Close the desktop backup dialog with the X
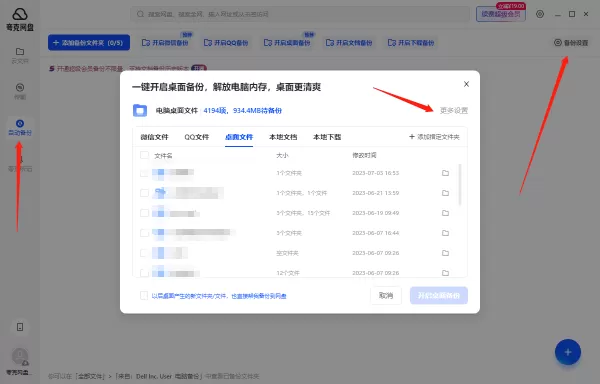 tap(466, 84)
